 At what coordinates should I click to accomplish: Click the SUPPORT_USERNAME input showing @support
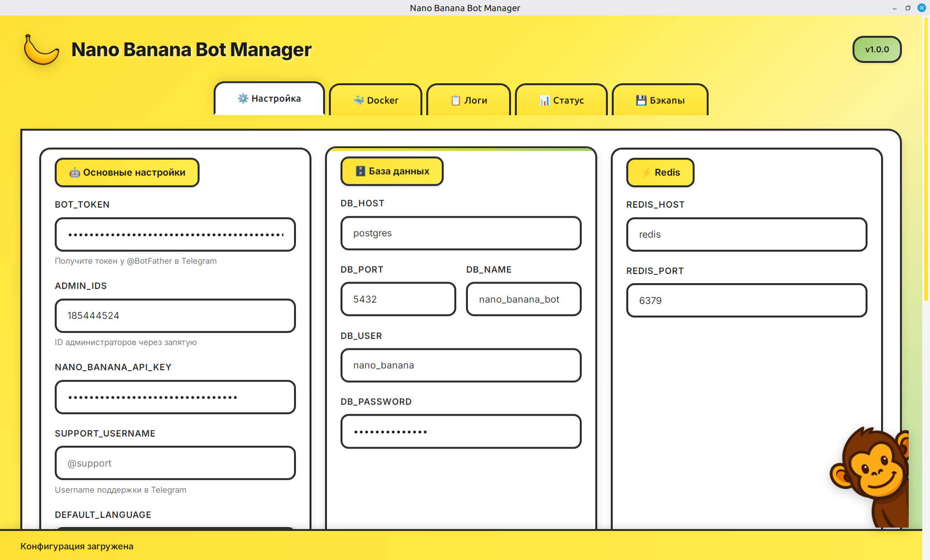(x=175, y=463)
